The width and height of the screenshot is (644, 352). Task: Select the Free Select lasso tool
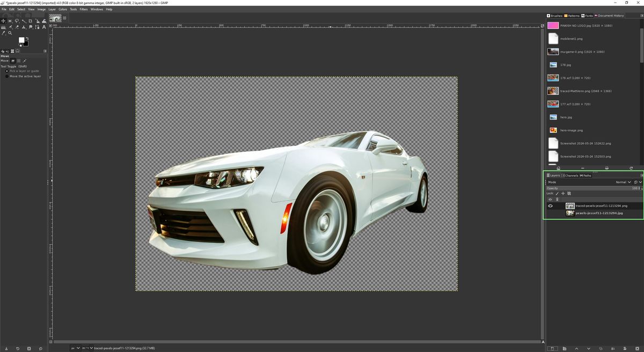[x=17, y=21]
